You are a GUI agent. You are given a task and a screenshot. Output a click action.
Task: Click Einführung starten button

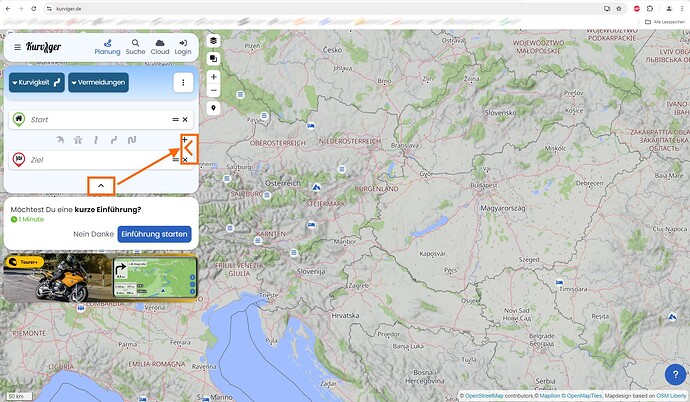pos(154,234)
